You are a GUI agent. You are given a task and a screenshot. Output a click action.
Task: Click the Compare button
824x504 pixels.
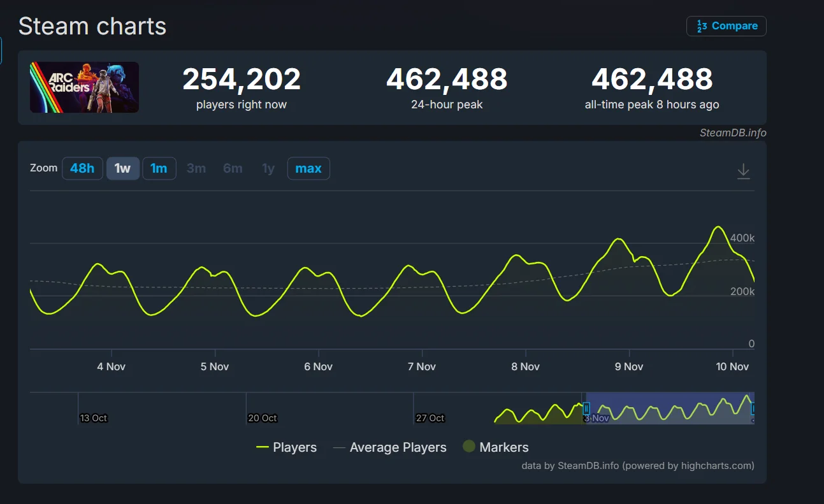point(726,26)
